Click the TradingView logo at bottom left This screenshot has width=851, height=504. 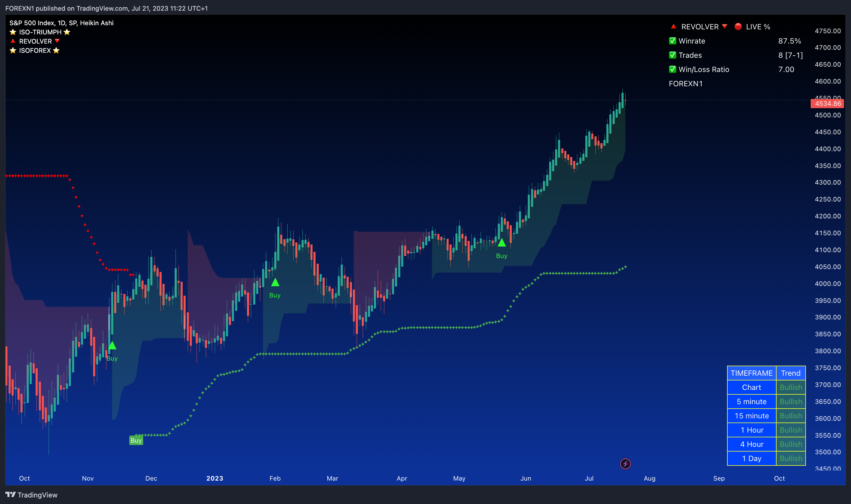(x=31, y=495)
